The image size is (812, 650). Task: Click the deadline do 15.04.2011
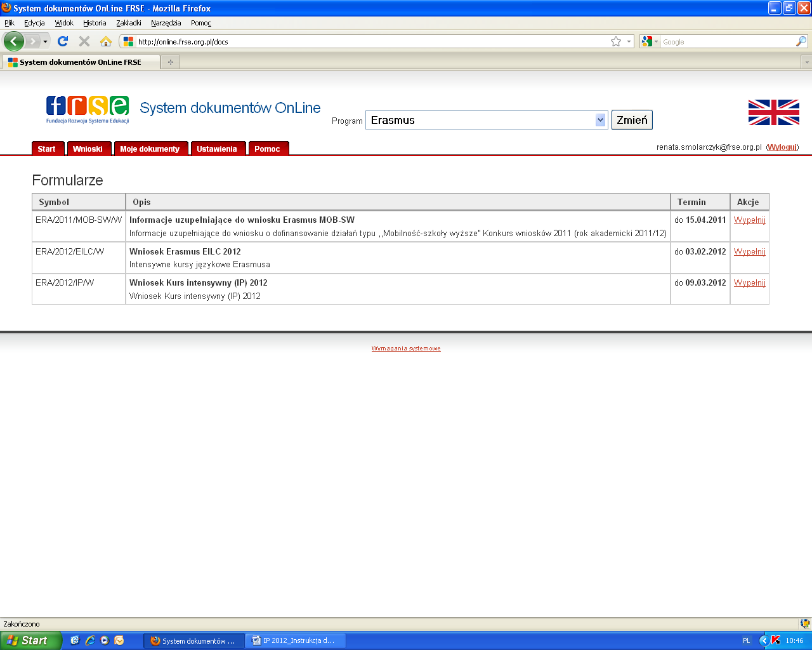click(700, 220)
